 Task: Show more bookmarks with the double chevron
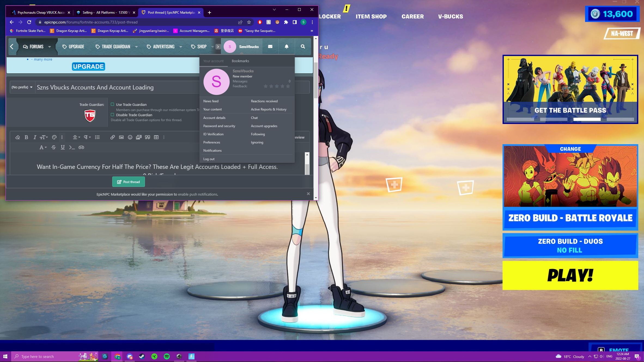point(312,31)
